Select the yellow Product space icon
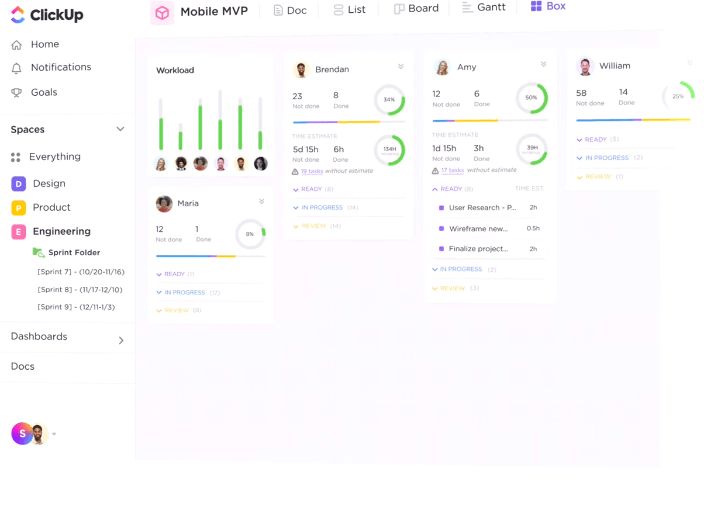 [18, 208]
